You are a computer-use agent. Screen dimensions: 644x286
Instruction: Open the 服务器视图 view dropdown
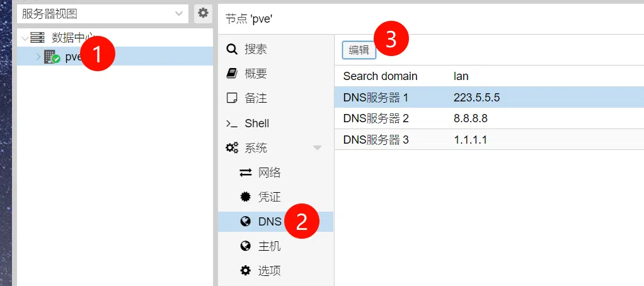pyautogui.click(x=103, y=13)
